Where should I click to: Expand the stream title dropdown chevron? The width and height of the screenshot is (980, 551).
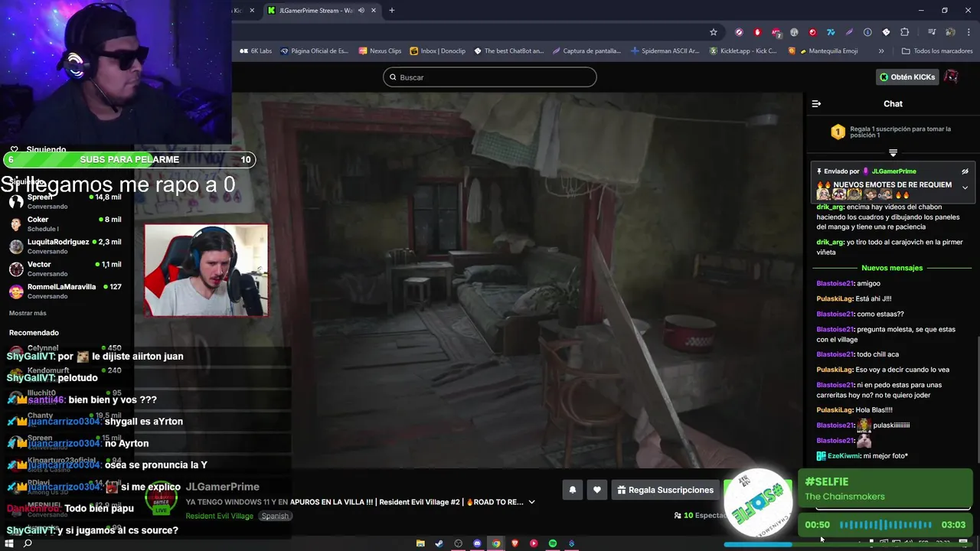[x=531, y=502]
